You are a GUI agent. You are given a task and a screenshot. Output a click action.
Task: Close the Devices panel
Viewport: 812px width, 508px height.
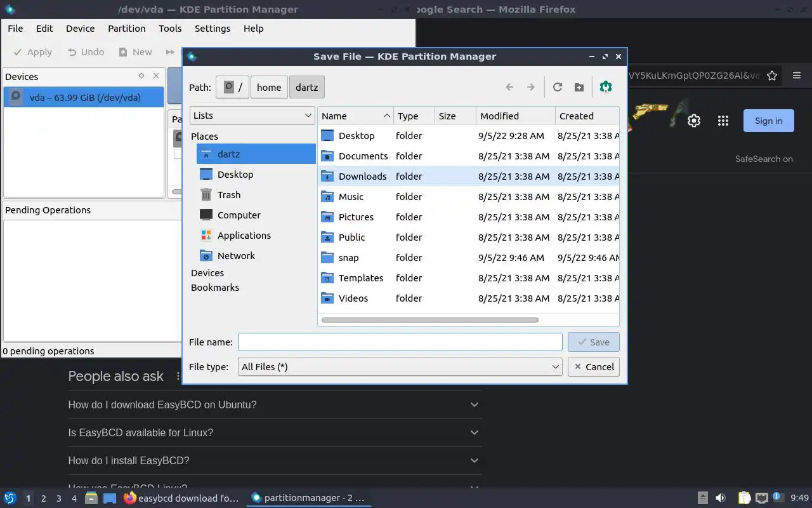156,76
